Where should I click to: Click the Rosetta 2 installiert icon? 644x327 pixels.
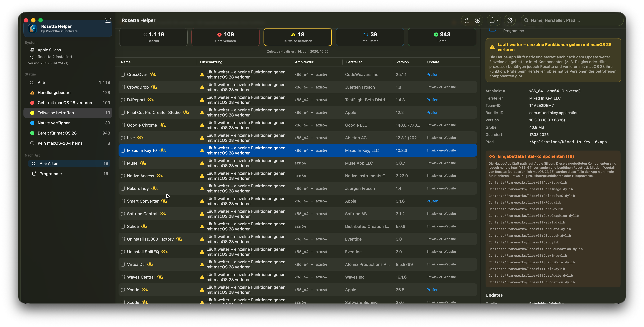coord(32,57)
